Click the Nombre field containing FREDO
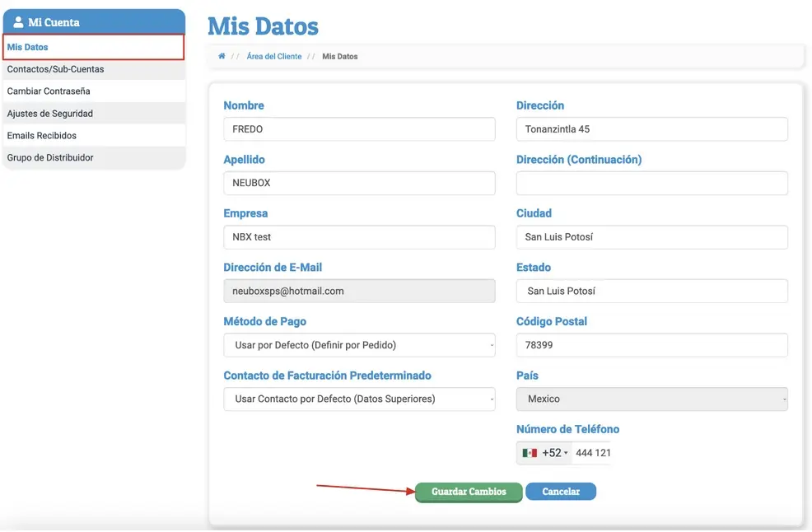Image resolution: width=812 pixels, height=532 pixels. [359, 129]
